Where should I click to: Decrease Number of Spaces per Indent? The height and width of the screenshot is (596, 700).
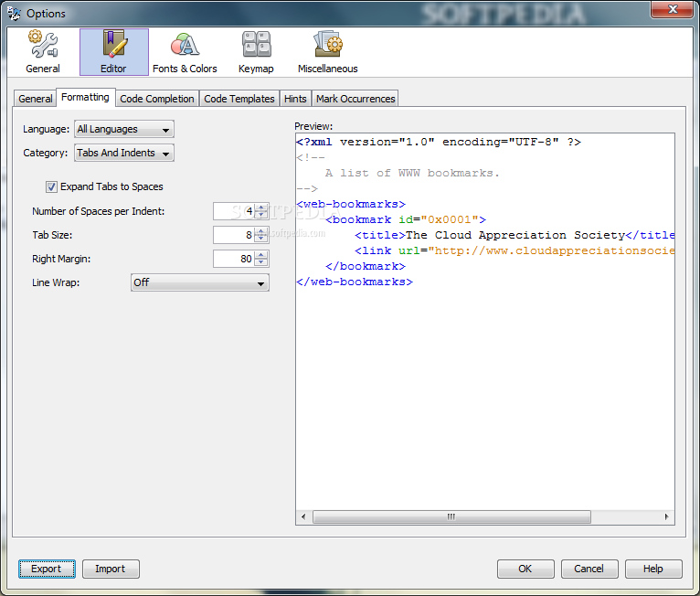(x=261, y=215)
